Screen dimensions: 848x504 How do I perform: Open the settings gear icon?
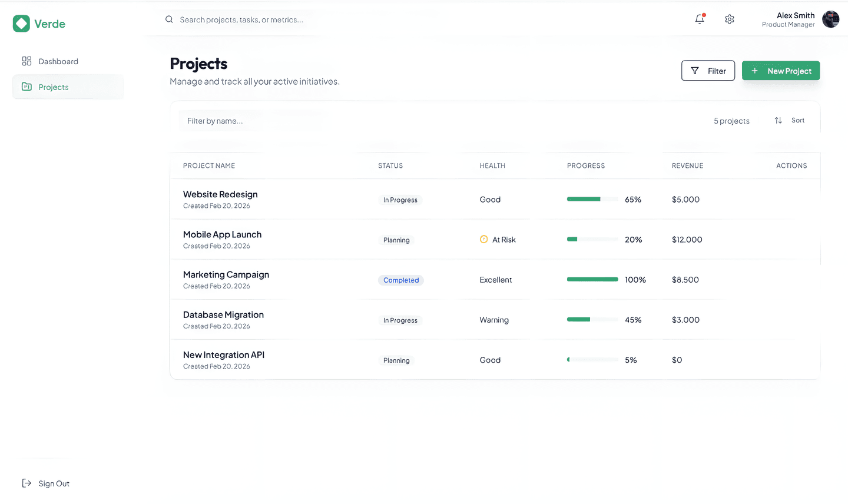[729, 19]
